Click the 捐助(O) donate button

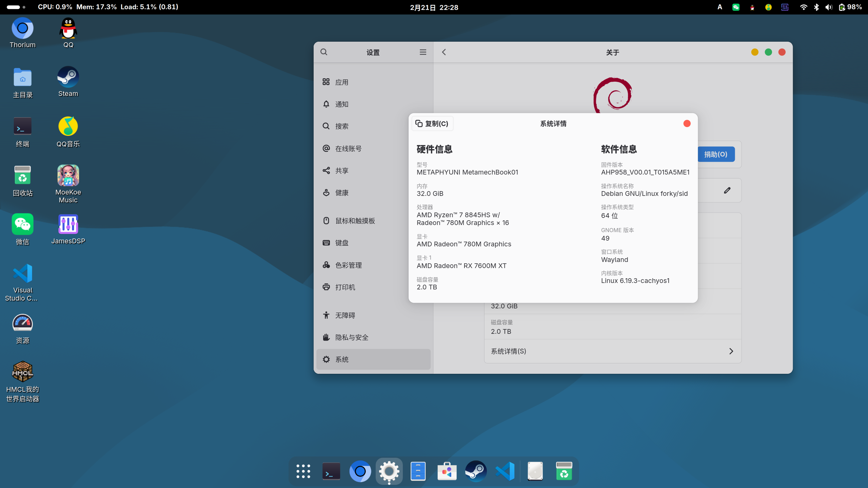(x=716, y=155)
